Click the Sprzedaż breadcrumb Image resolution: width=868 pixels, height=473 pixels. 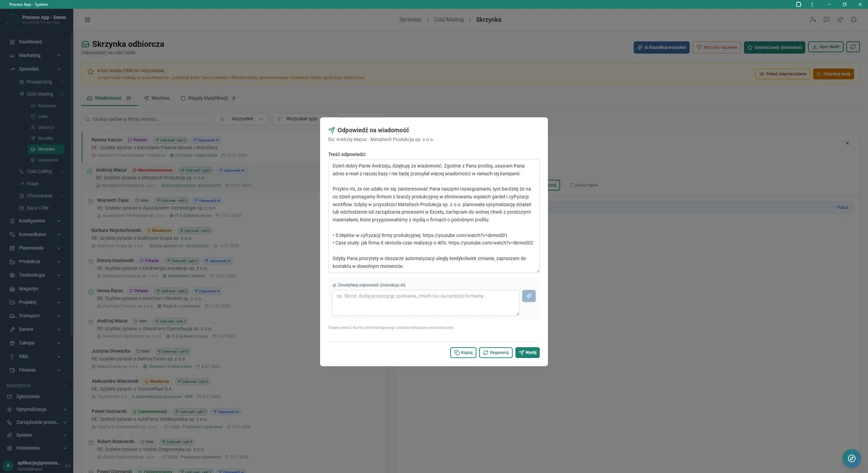[410, 20]
